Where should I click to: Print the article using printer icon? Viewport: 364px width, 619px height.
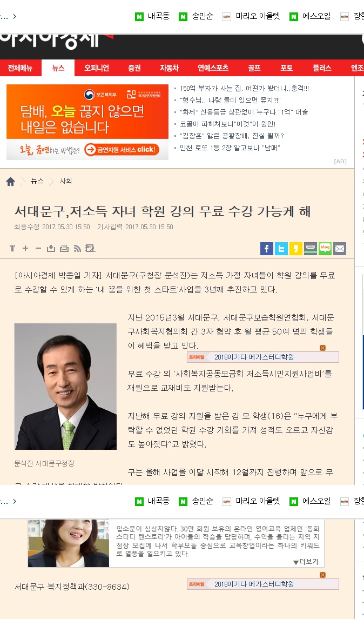pyautogui.click(x=64, y=248)
